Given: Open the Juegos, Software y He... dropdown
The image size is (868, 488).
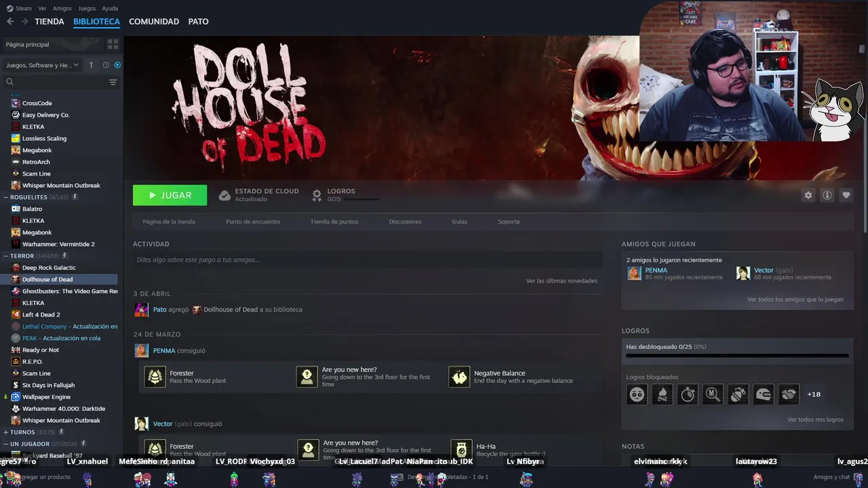Looking at the screenshot, I should click(42, 65).
